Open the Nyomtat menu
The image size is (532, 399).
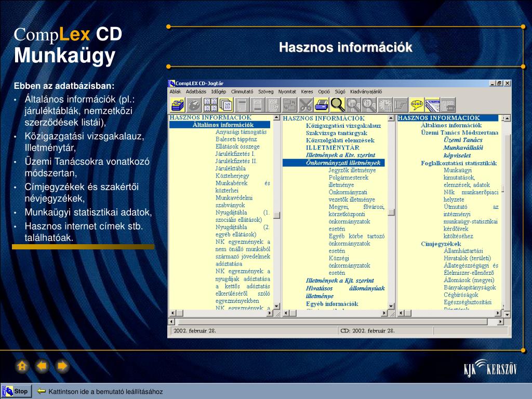(x=287, y=91)
